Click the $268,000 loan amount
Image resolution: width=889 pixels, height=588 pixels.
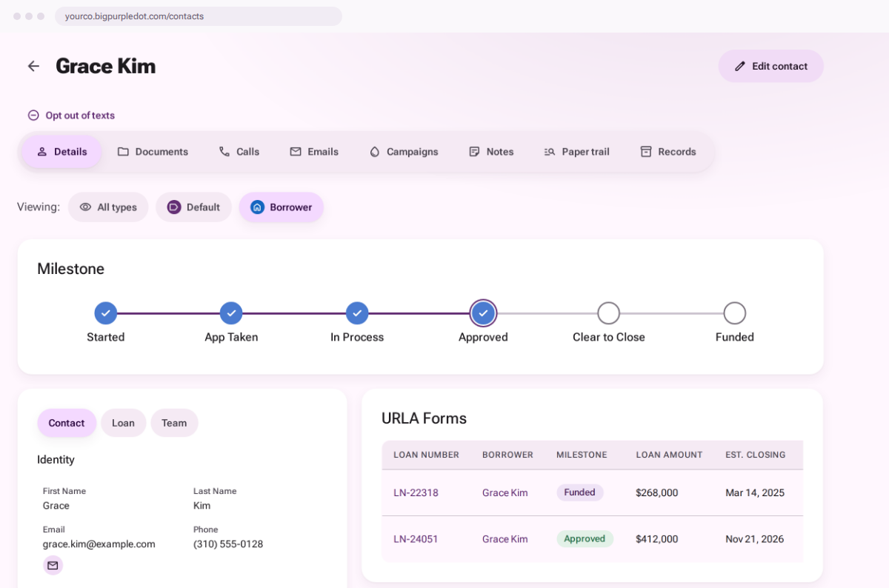pos(656,492)
